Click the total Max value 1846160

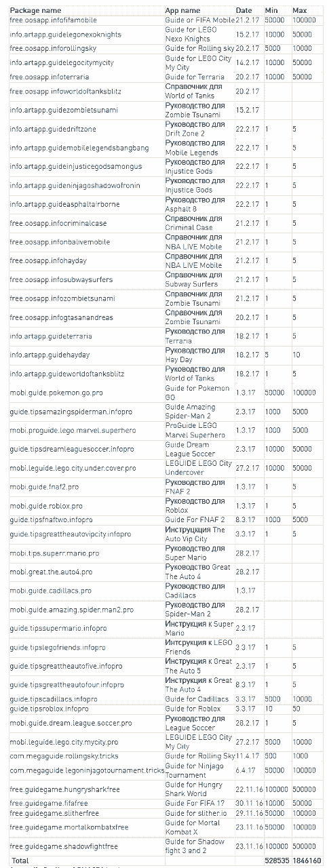307,860
